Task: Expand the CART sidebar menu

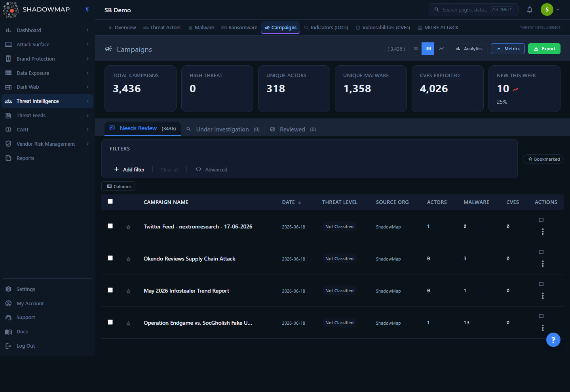Action: coord(47,130)
